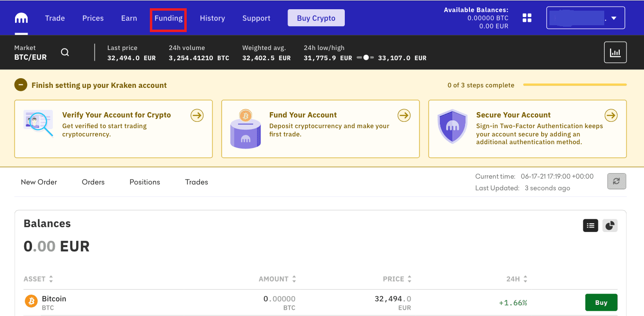Click the 31,775.9 EUR 24h low value
644x316 pixels.
(x=328, y=58)
